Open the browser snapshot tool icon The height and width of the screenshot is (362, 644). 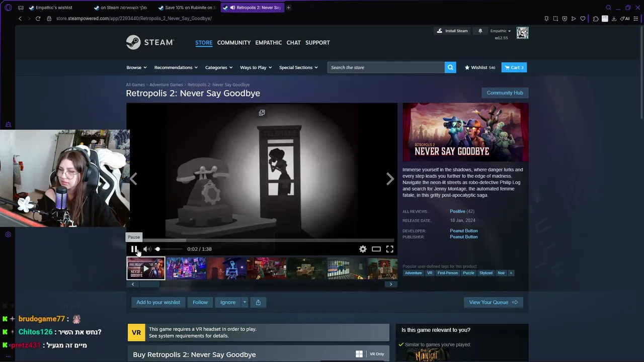click(x=555, y=19)
